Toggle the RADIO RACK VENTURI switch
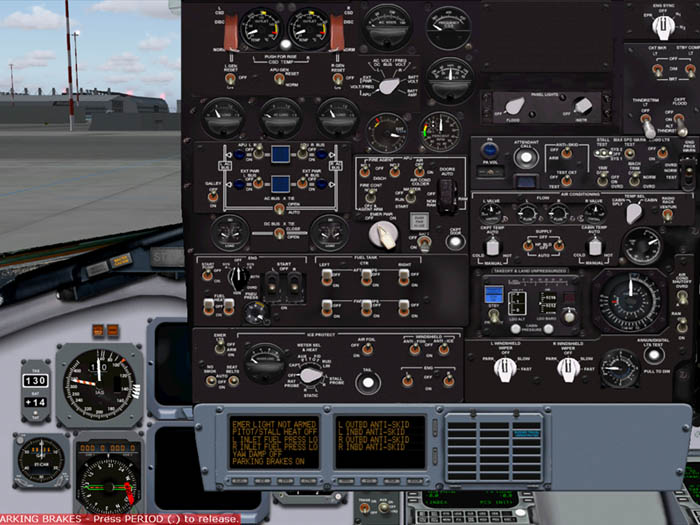 coord(667,215)
